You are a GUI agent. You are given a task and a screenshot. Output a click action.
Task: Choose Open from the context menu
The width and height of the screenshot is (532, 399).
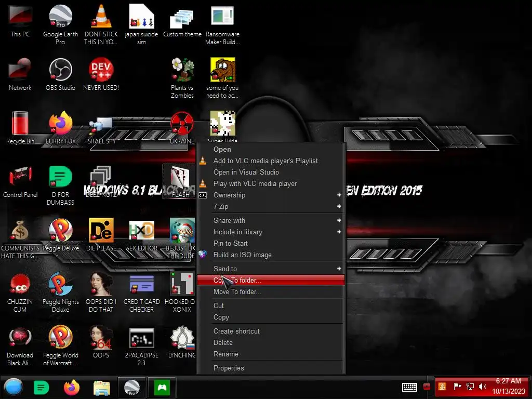pos(271,149)
